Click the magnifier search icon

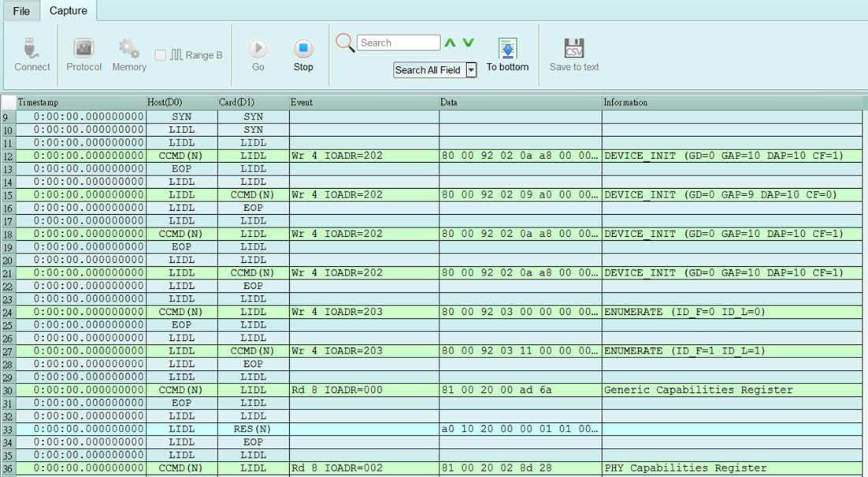click(x=345, y=43)
